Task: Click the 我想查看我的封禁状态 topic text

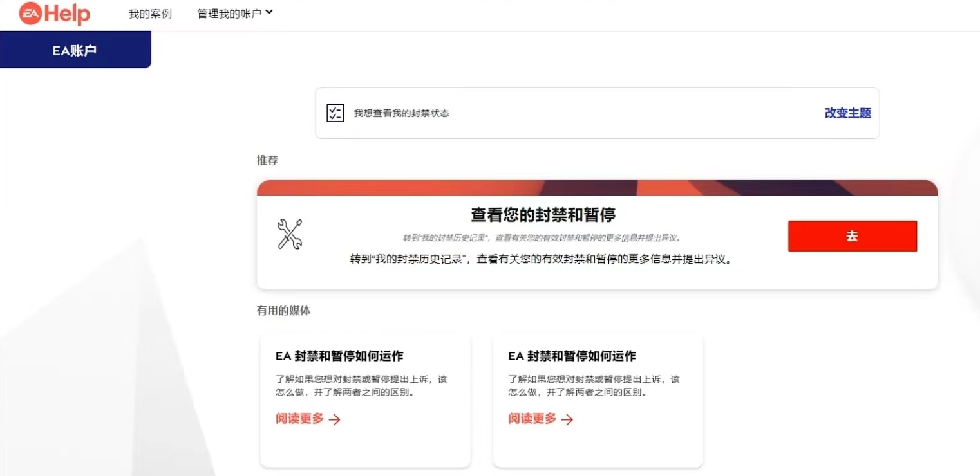Action: click(x=401, y=113)
